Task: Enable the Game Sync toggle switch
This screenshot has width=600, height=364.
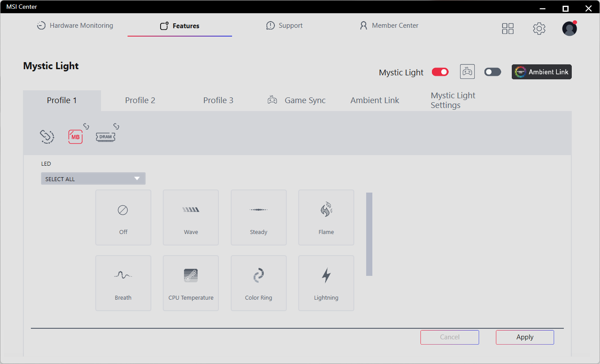Action: [x=493, y=72]
